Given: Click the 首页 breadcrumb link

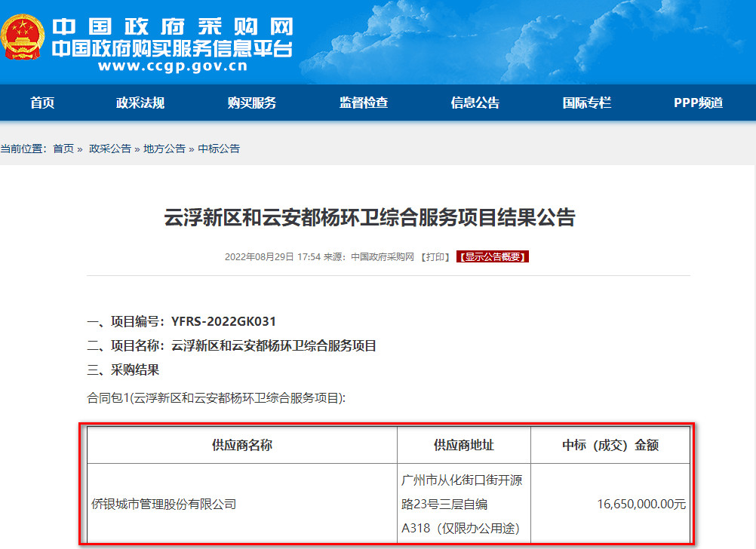Looking at the screenshot, I should (63, 149).
